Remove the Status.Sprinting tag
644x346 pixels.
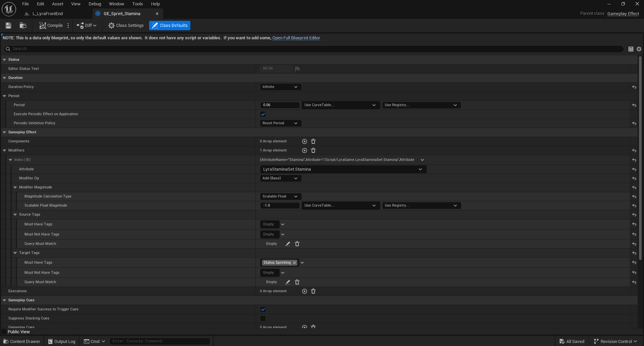294,263
